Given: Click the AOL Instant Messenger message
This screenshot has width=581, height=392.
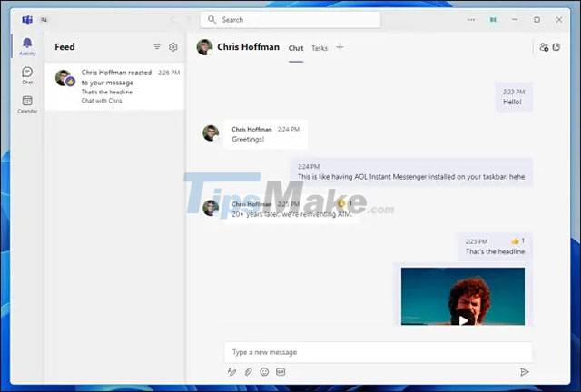Looking at the screenshot, I should (x=411, y=172).
